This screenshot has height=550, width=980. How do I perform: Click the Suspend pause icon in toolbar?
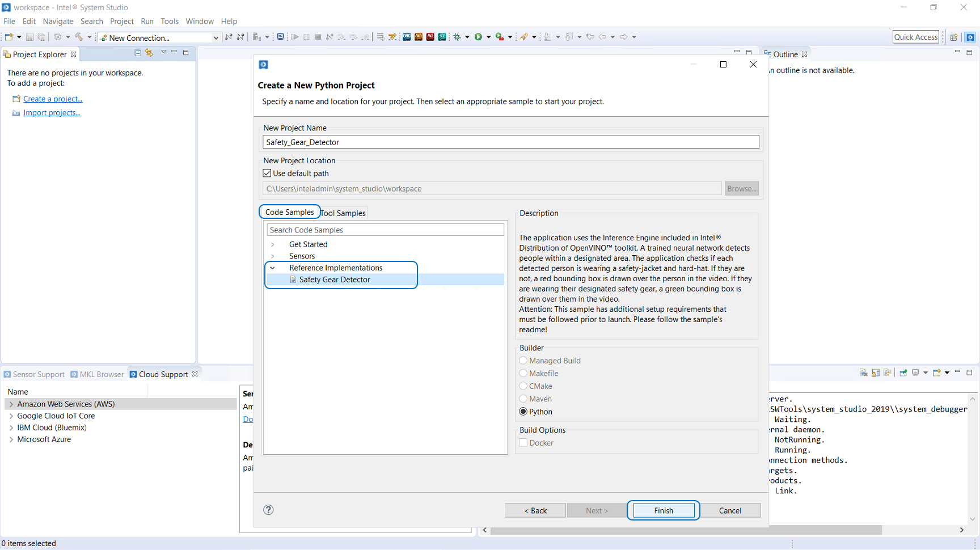pos(306,37)
